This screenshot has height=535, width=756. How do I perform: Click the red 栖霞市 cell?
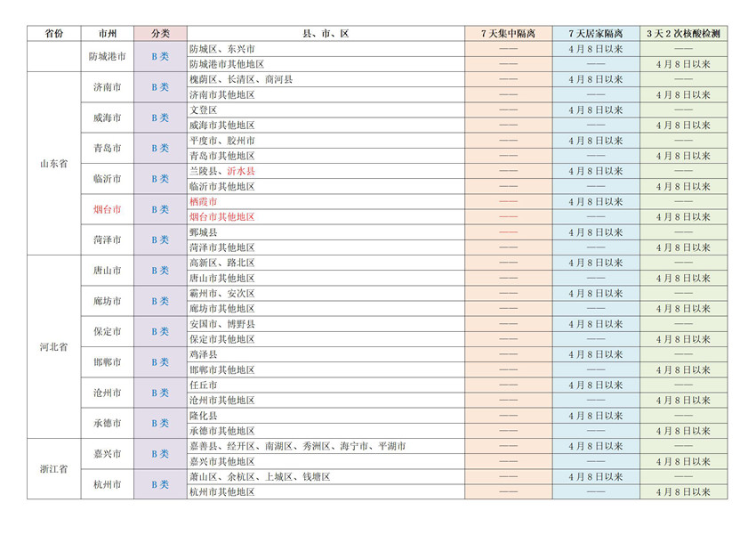(204, 202)
